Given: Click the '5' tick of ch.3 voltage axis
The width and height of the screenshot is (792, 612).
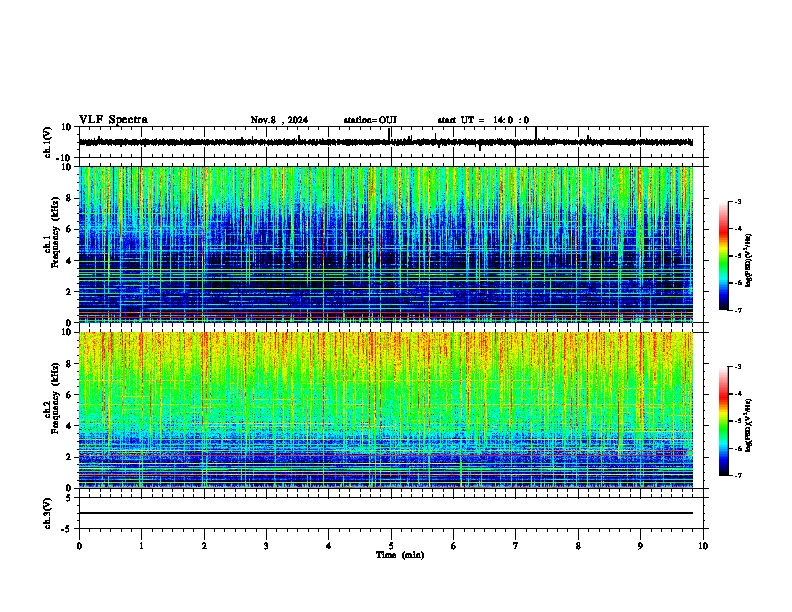Looking at the screenshot, I should 69,498.
